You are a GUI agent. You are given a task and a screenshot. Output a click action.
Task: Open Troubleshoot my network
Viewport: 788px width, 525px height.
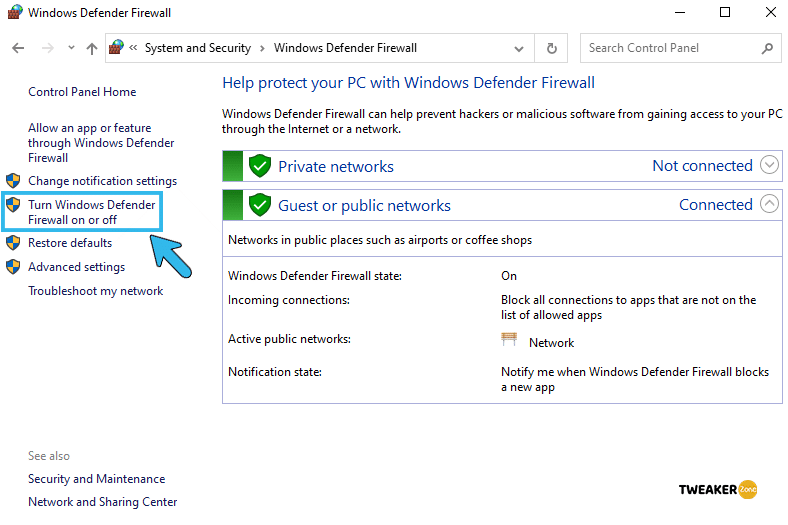(95, 291)
